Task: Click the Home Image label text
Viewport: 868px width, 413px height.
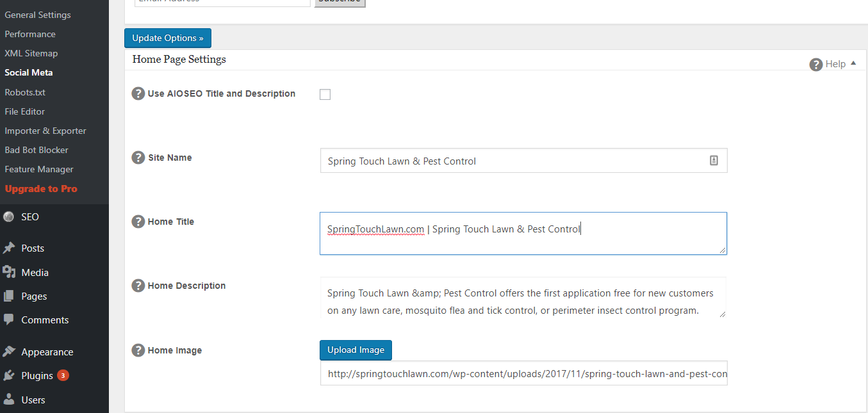Action: click(175, 350)
